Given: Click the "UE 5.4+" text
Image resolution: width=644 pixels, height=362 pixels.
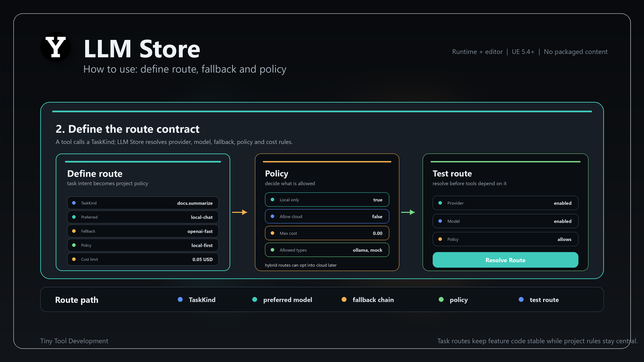Looking at the screenshot, I should pyautogui.click(x=523, y=52).
